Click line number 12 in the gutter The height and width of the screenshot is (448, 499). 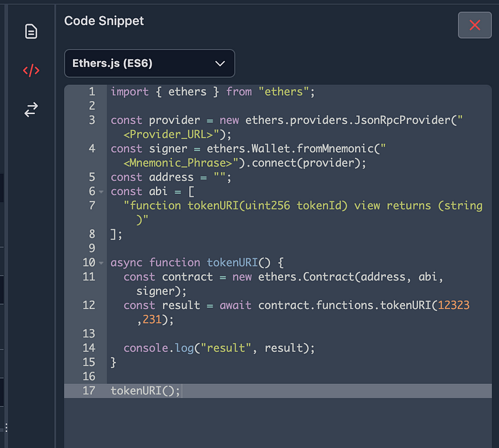pyautogui.click(x=89, y=305)
